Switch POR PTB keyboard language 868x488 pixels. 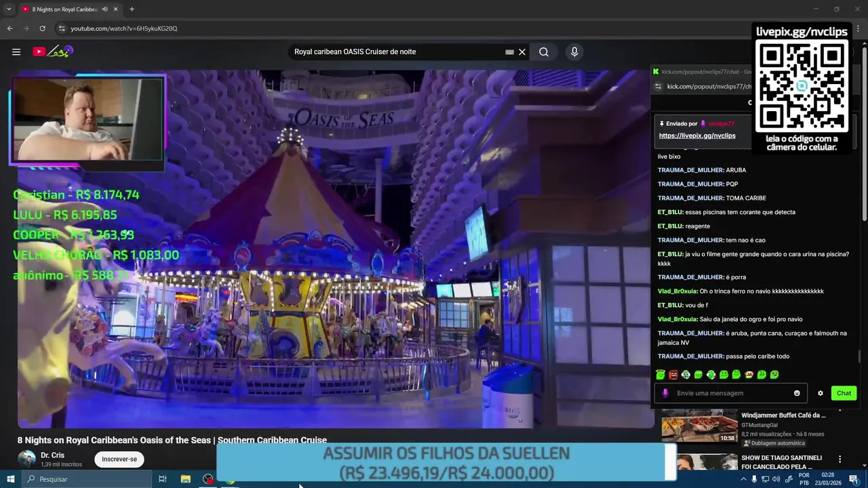click(804, 479)
